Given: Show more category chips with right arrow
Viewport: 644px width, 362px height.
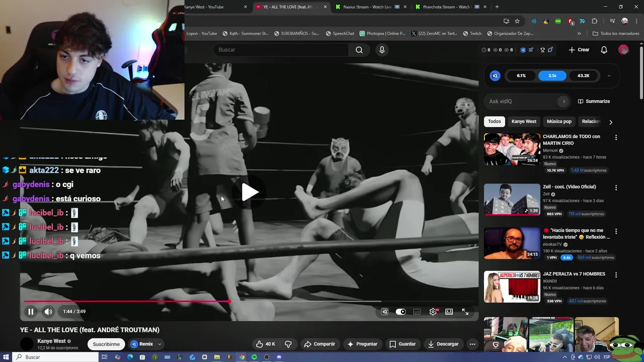Looking at the screenshot, I should click(x=611, y=122).
